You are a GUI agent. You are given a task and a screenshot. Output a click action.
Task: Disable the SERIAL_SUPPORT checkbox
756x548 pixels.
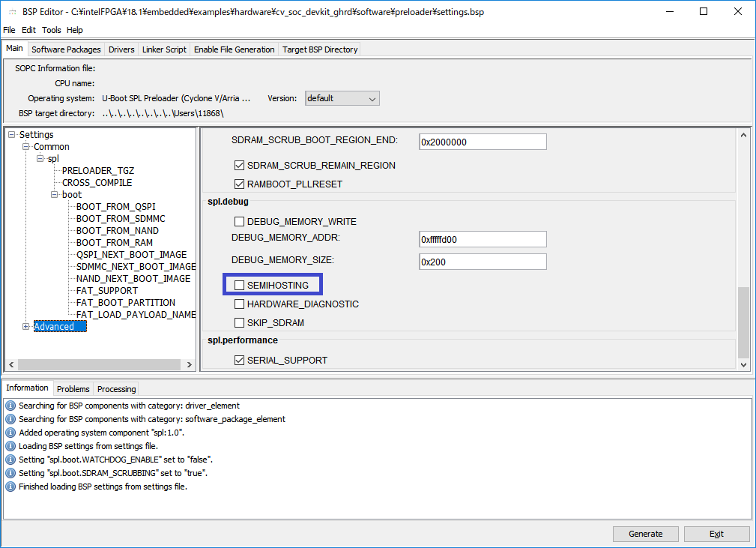[239, 360]
